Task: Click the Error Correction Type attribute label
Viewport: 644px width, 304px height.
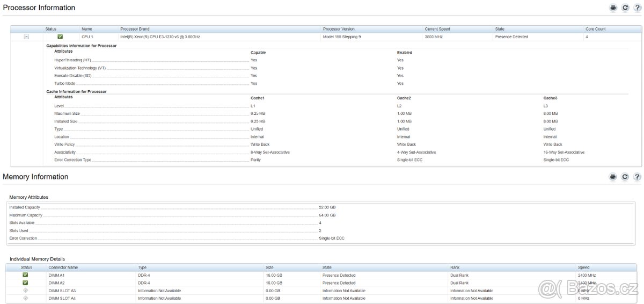Action: pyautogui.click(x=73, y=160)
